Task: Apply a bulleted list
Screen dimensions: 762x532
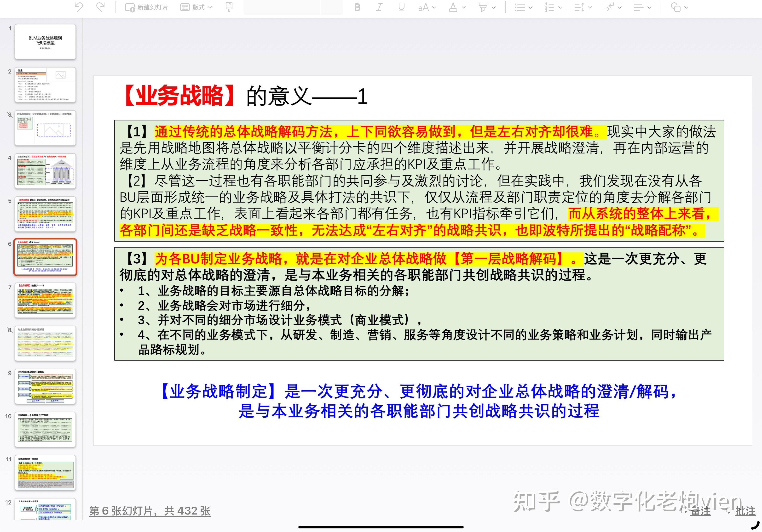Action: click(520, 7)
